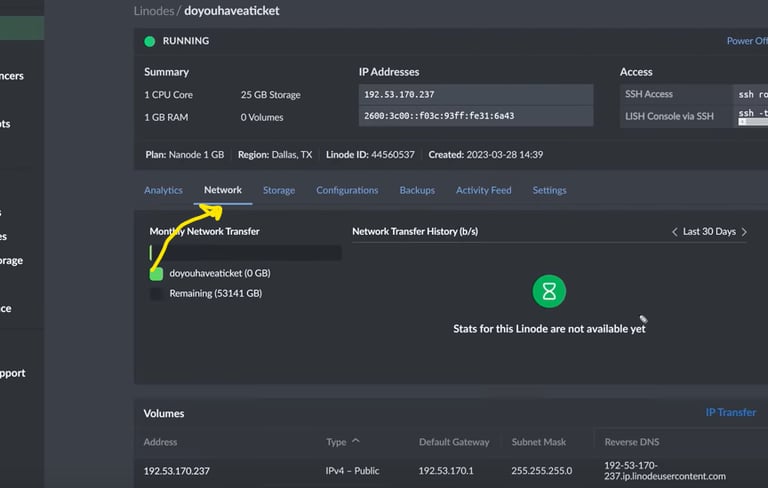Click the Volumes section heading
This screenshot has width=768, height=488.
[x=164, y=414]
